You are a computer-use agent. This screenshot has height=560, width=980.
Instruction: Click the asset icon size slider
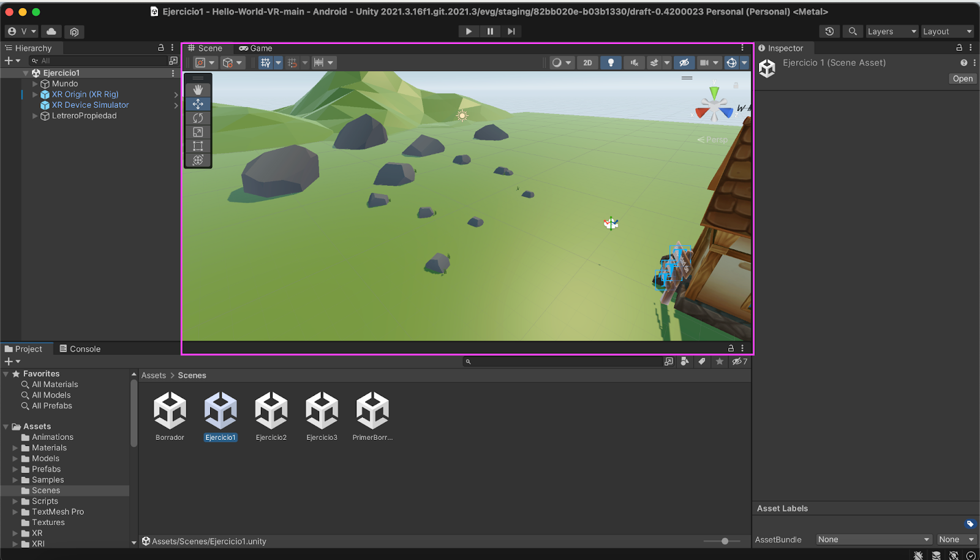coord(725,541)
